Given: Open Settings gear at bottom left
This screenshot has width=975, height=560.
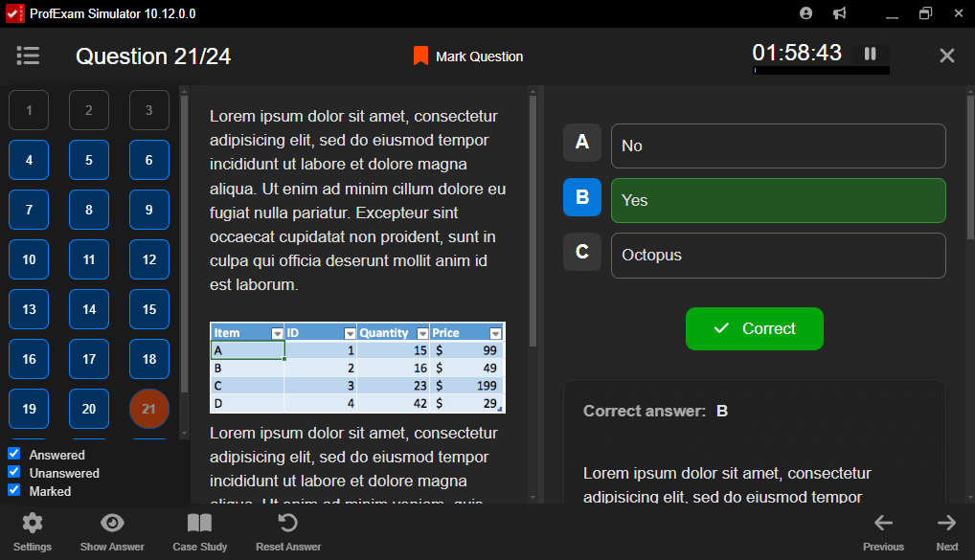Looking at the screenshot, I should (x=33, y=523).
